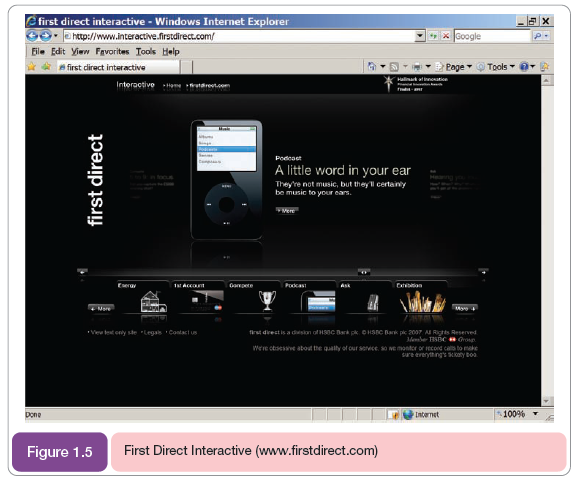Click the 1st Account card thumbnail
The width and height of the screenshot is (576, 481).
207,301
